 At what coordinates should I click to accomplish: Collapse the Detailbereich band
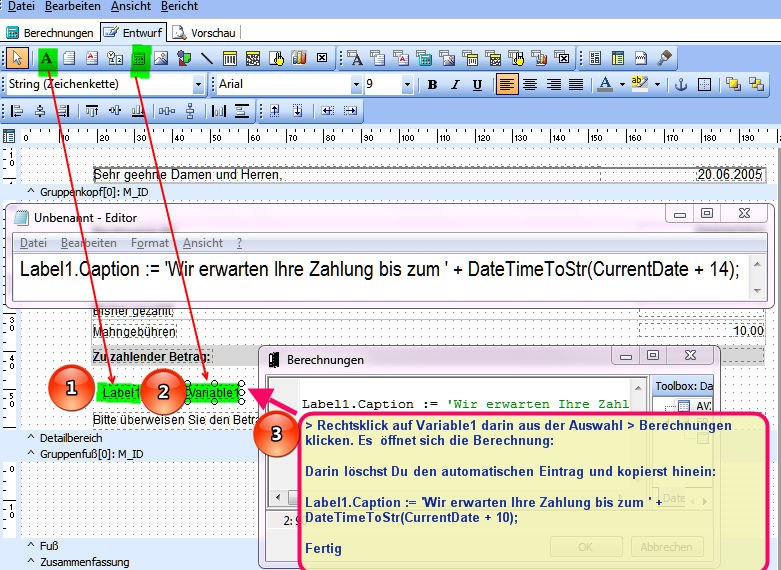point(31,438)
